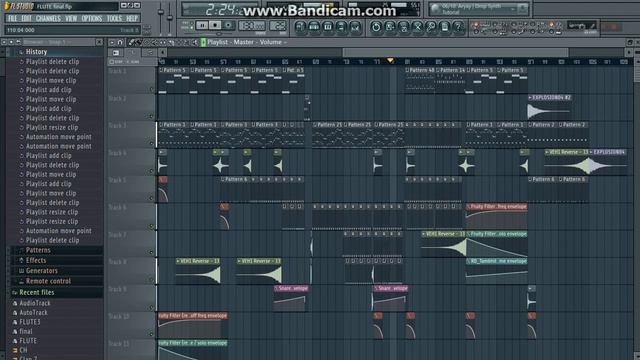Toggle the mute switch of Track 5
Viewport: 640px width, 360px height.
point(151,198)
